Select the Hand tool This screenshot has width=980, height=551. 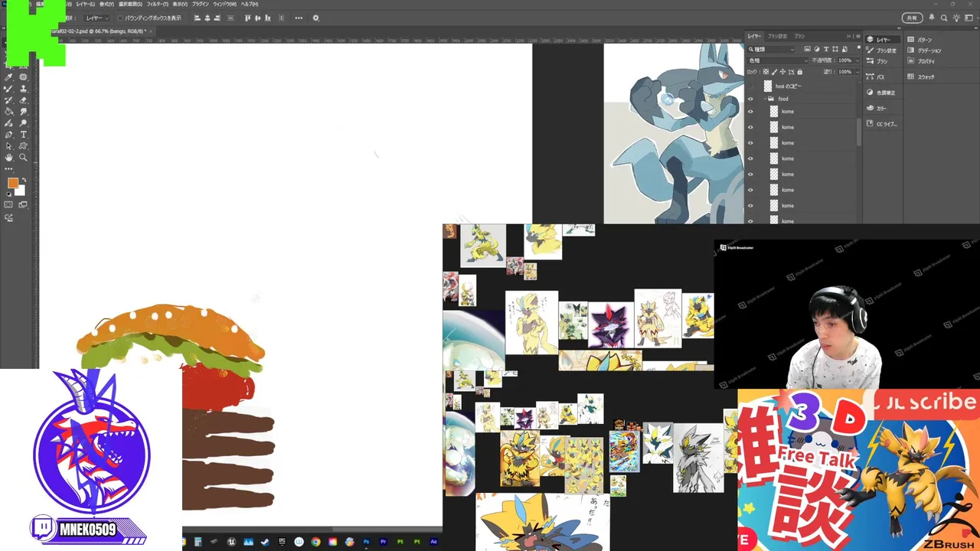click(x=9, y=157)
